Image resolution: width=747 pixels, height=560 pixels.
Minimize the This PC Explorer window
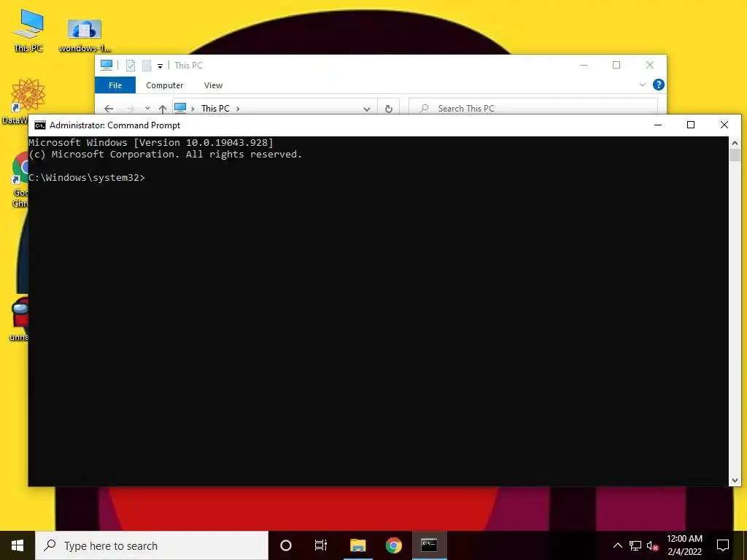(x=584, y=65)
